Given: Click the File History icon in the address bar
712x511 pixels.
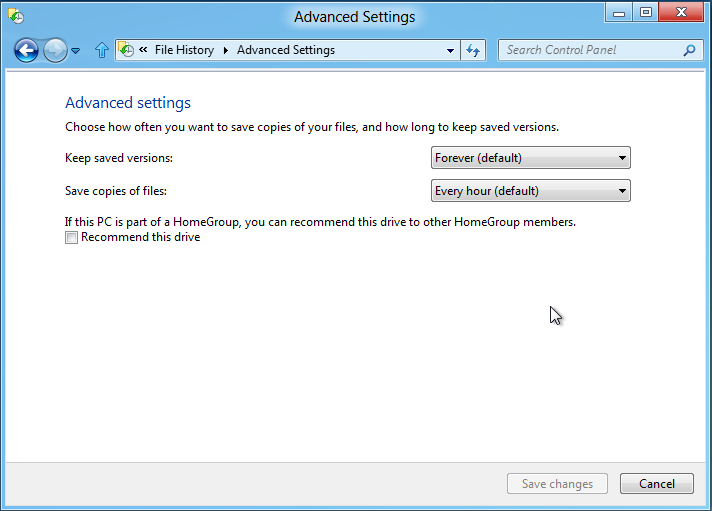Looking at the screenshot, I should tap(127, 50).
